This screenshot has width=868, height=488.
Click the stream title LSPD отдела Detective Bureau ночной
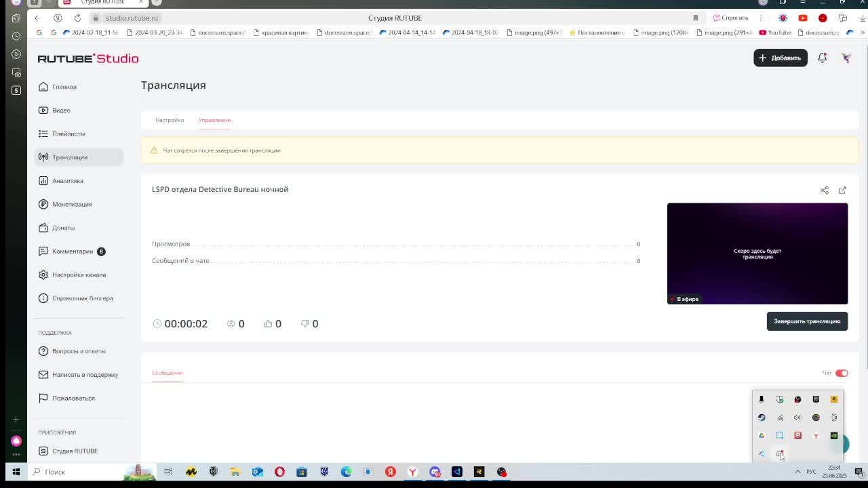(220, 189)
